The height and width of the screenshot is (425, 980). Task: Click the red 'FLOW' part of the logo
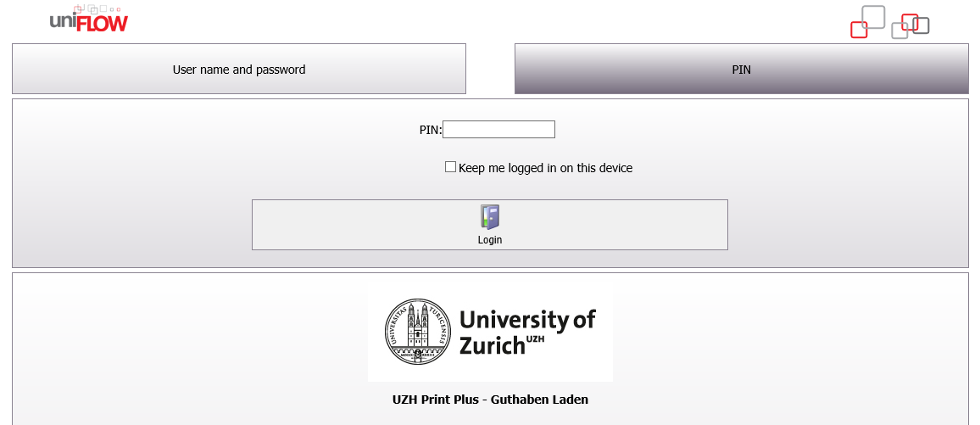tap(103, 23)
